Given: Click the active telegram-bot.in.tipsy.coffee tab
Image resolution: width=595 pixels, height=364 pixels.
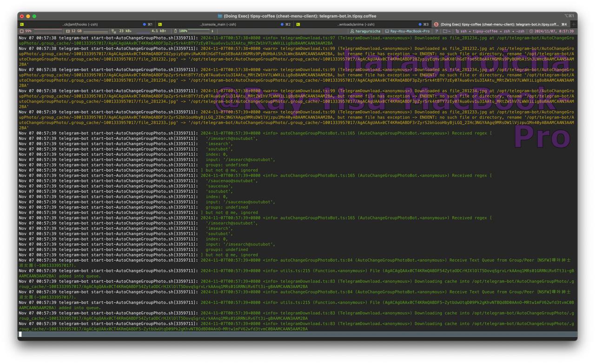Looking at the screenshot, I should tap(499, 24).
